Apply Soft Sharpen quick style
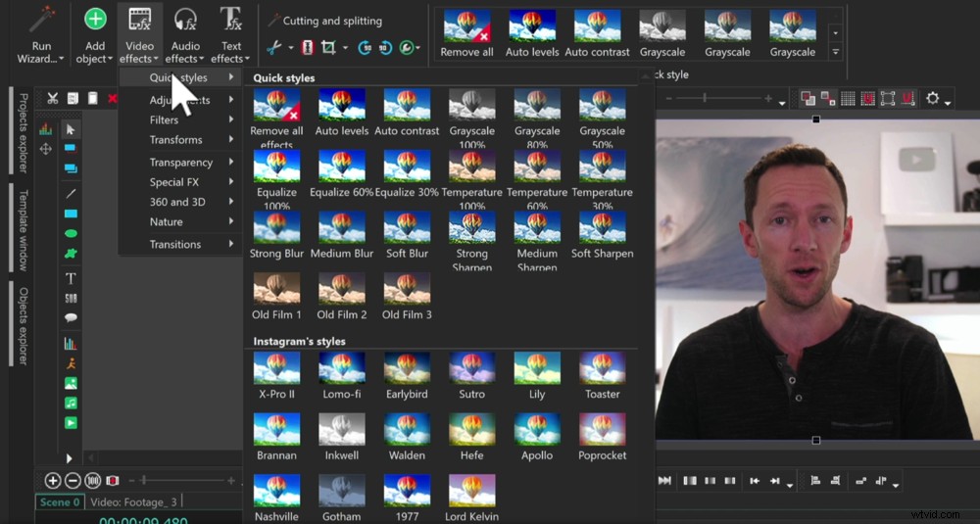Viewport: 980px width, 524px height. (602, 235)
